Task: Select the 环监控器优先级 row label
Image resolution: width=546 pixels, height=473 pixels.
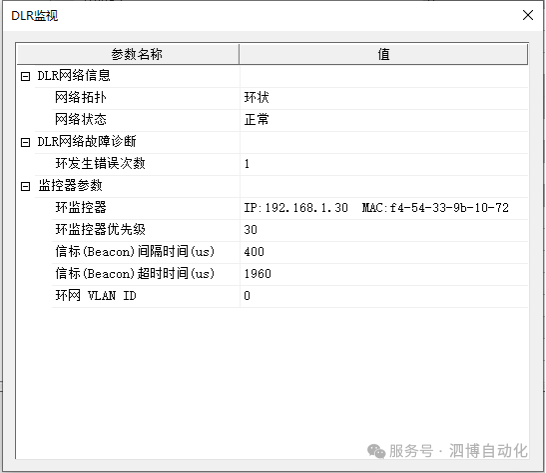Action: click(x=100, y=229)
